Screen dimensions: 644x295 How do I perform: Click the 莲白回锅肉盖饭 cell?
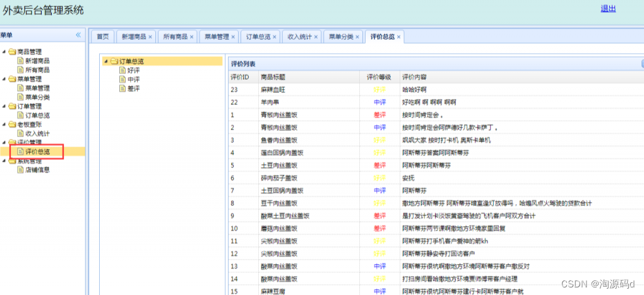(308, 153)
